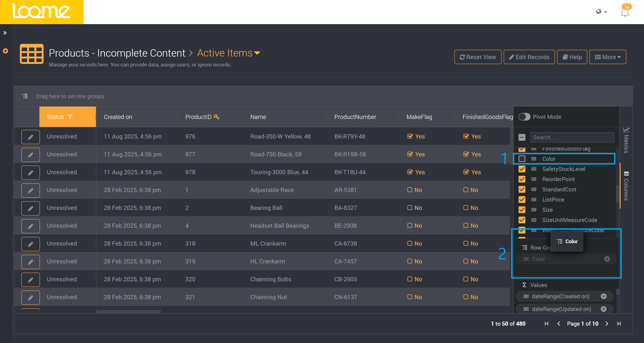Screen dimensions: 644x343
Task: Uncheck the SizeUnitMeasureCode column checkbox
Action: [x=522, y=220]
